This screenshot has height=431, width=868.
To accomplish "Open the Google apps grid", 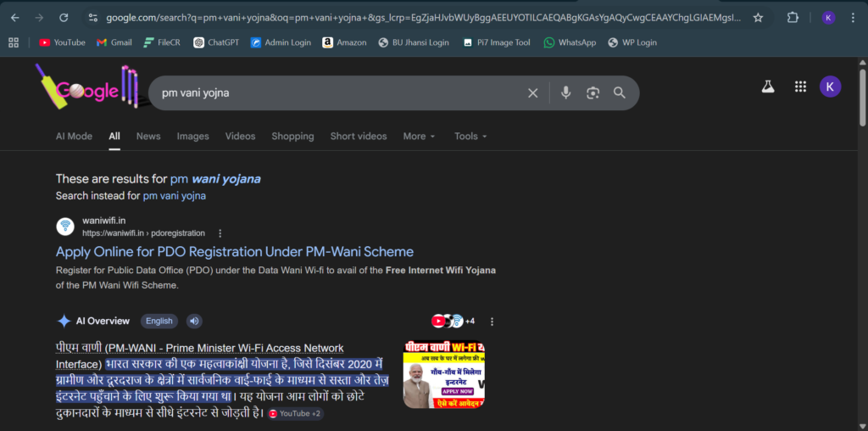I will pyautogui.click(x=799, y=87).
